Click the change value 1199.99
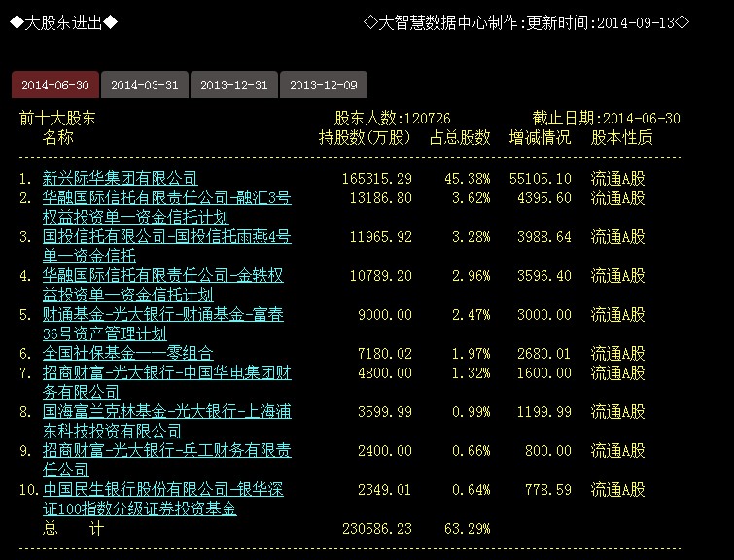The image size is (734, 560). (544, 412)
